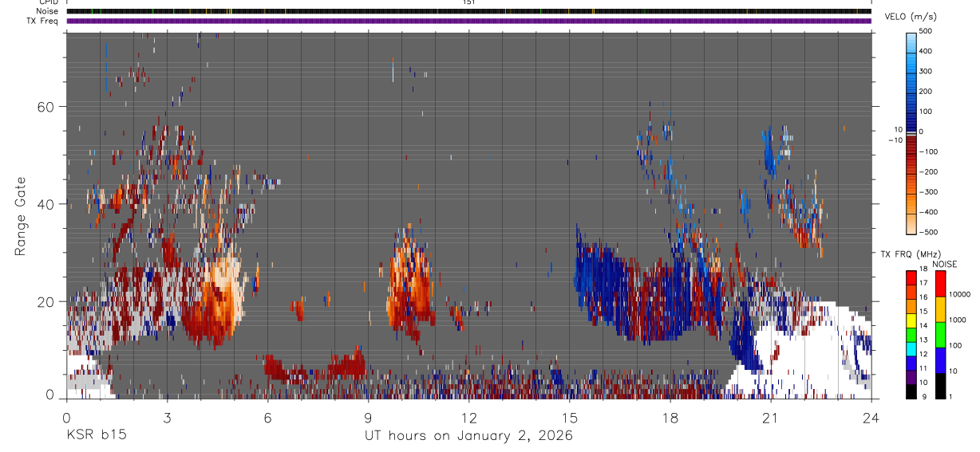Click the 9 tick on the UT hours axis

coord(369,417)
